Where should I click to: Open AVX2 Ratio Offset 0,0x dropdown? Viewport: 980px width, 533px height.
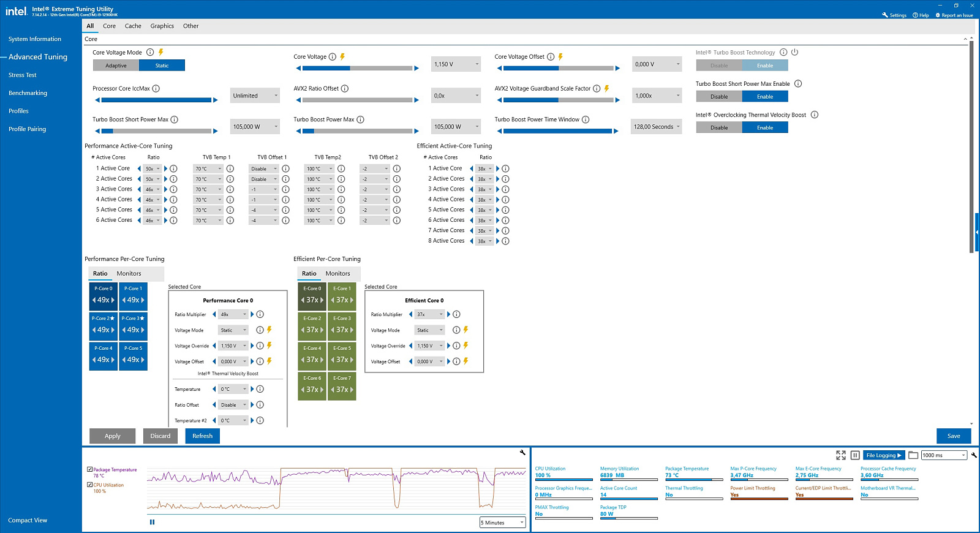pos(456,96)
